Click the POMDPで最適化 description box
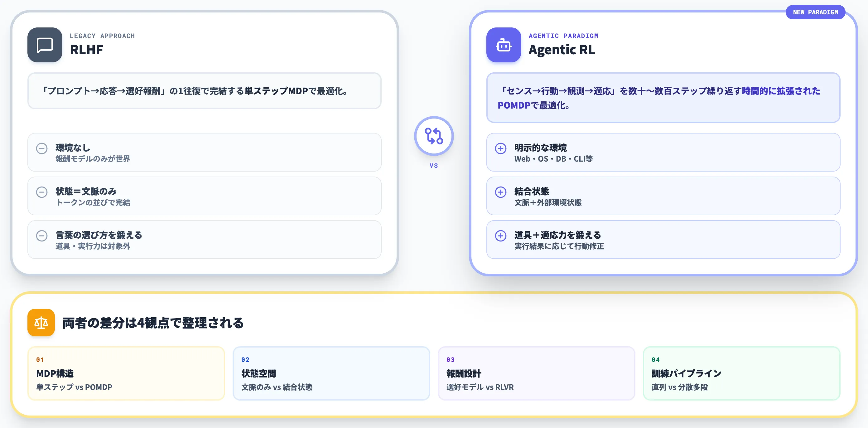Screen dimensions: 868x428 [663, 98]
